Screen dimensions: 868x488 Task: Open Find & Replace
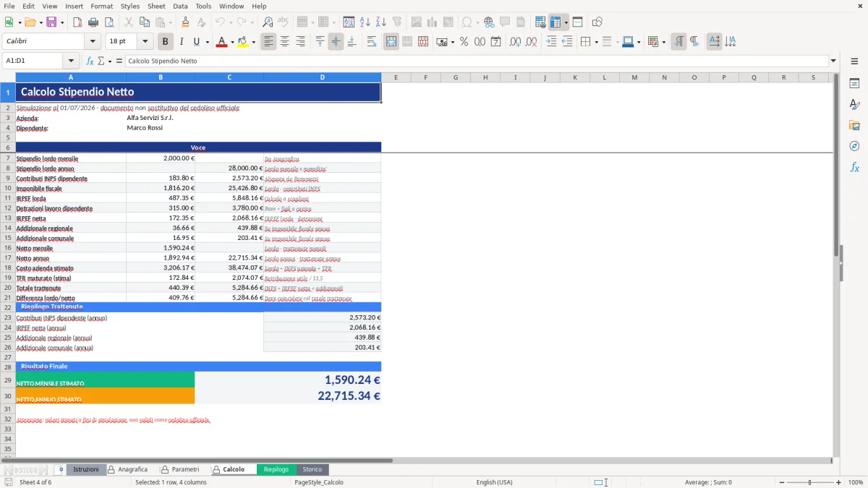(x=268, y=22)
